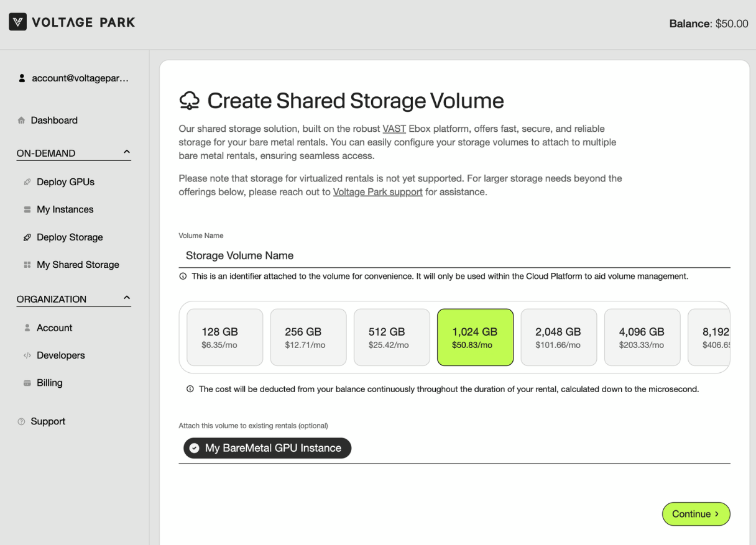Select the 512 GB storage tier
Viewport: 756px width, 545px height.
point(391,337)
